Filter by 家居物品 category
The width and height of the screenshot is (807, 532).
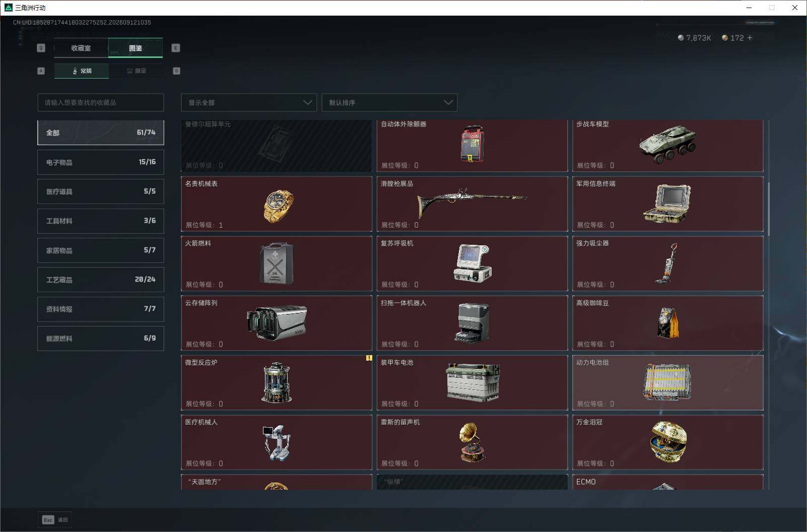[x=101, y=250]
